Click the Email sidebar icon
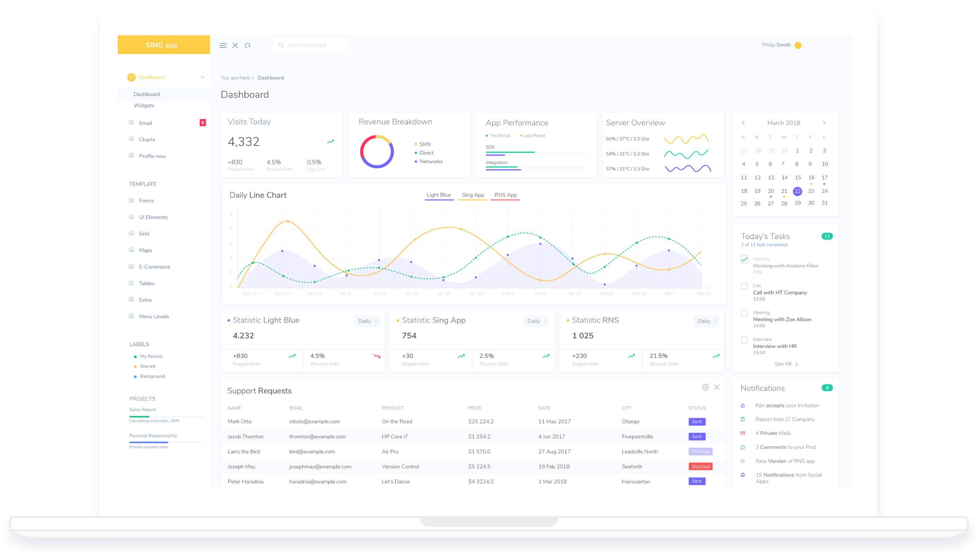Viewport: 980px width, 557px height. point(131,122)
